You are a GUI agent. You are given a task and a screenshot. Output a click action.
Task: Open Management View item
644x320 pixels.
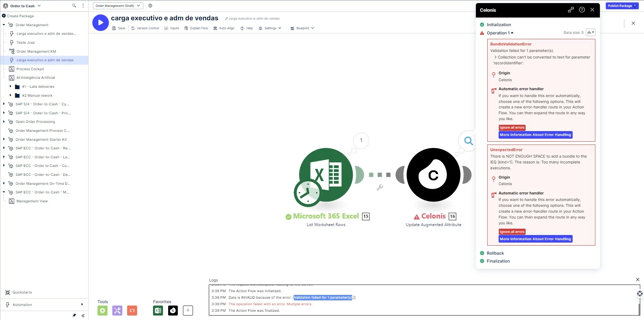click(x=32, y=201)
